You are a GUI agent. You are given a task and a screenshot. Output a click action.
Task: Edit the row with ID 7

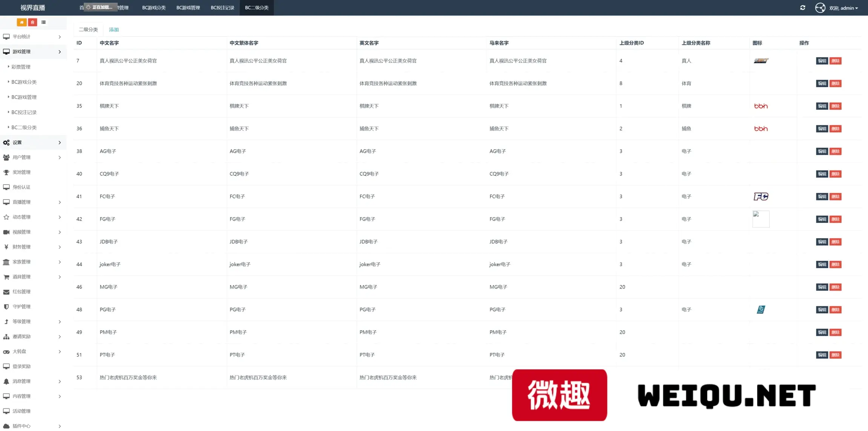coord(822,61)
